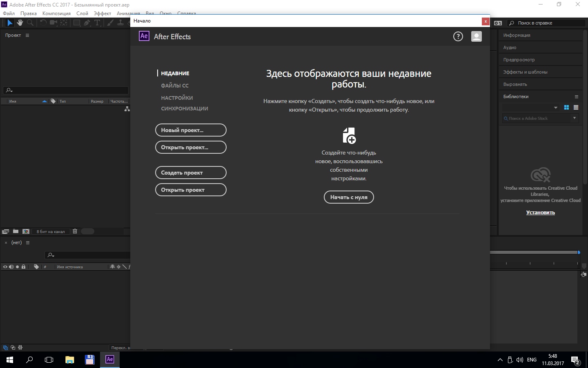The height and width of the screenshot is (368, 588).
Task: Select the Hand tool
Action: (x=20, y=23)
